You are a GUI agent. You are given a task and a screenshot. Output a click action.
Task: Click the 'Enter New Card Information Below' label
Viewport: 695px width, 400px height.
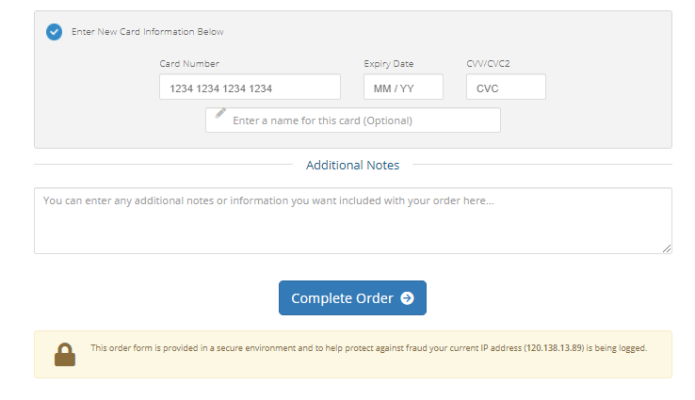(x=147, y=32)
